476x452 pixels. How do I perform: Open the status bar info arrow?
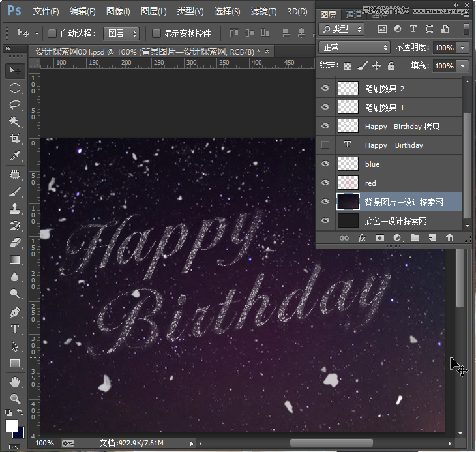191,444
